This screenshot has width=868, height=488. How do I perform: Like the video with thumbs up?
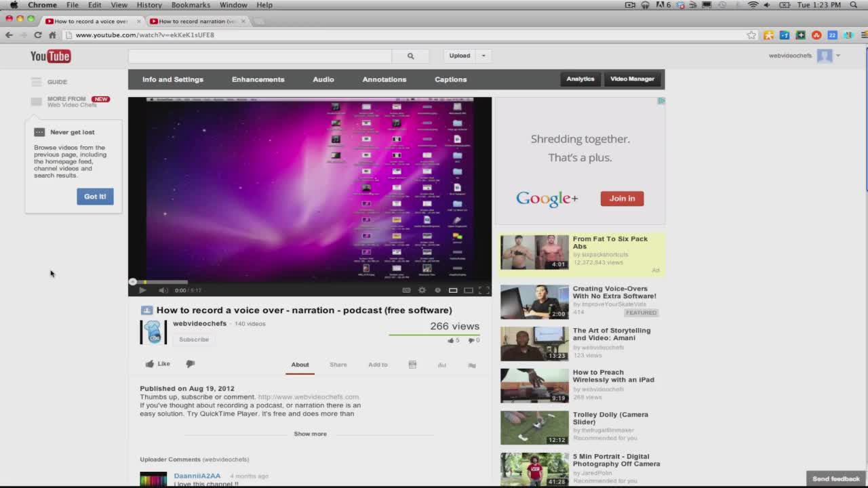click(157, 364)
